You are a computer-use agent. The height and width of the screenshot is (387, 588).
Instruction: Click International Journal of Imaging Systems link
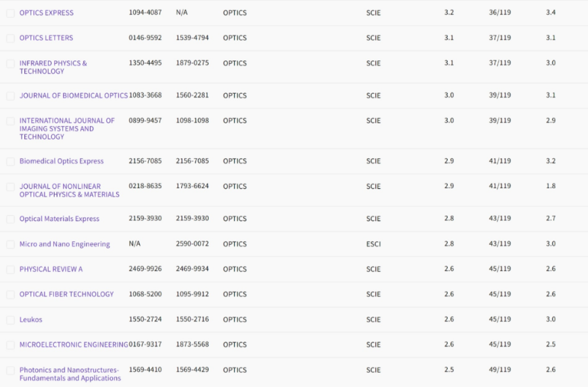point(67,129)
